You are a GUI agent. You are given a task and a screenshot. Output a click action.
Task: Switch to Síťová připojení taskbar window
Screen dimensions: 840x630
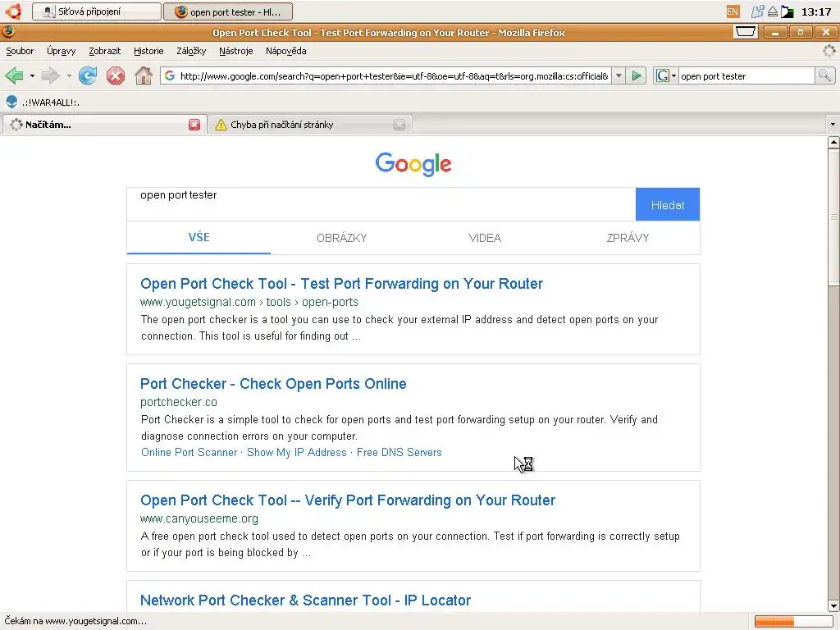point(97,11)
